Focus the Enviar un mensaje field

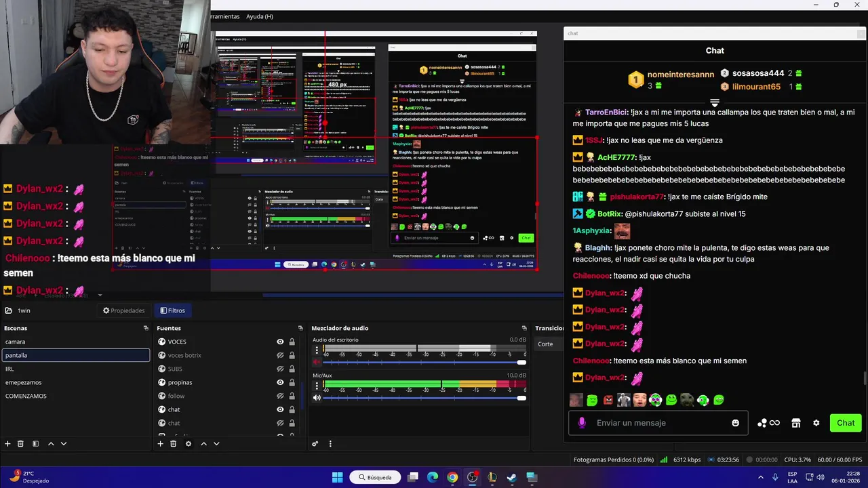(659, 423)
